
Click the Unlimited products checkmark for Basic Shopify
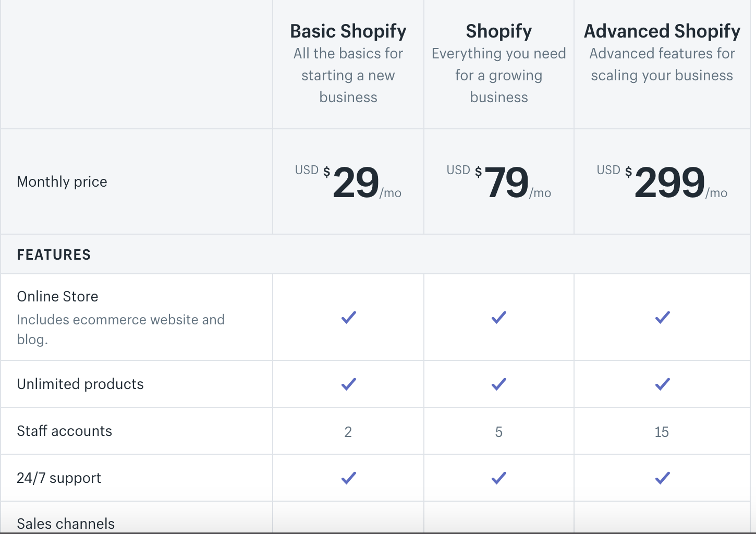click(x=348, y=384)
